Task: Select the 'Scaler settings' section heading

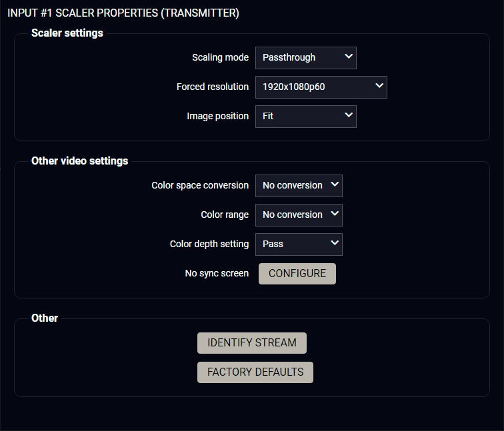Action: pyautogui.click(x=67, y=33)
